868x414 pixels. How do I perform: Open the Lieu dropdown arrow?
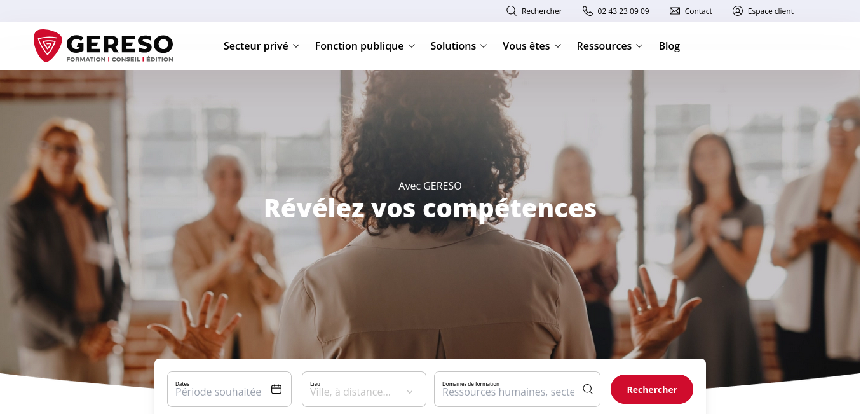tap(410, 392)
